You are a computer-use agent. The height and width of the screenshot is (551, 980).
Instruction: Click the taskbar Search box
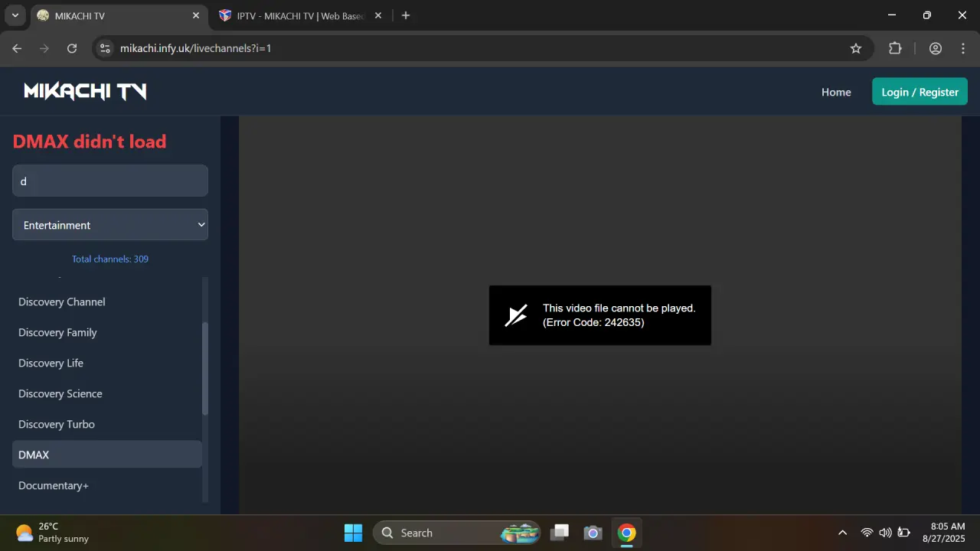coord(457,533)
